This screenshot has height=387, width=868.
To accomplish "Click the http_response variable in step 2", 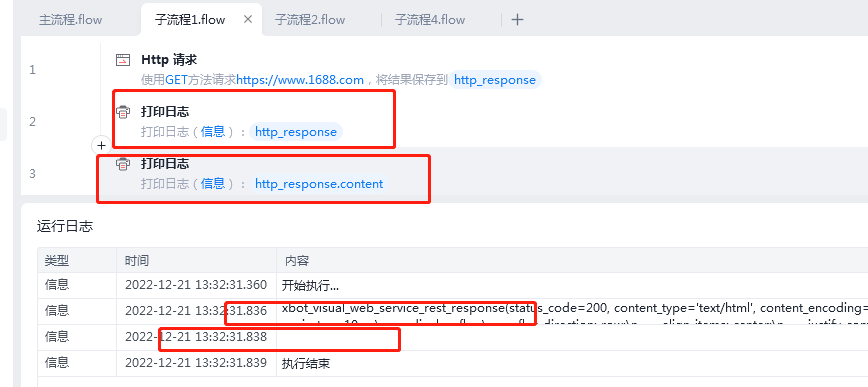I will point(296,132).
